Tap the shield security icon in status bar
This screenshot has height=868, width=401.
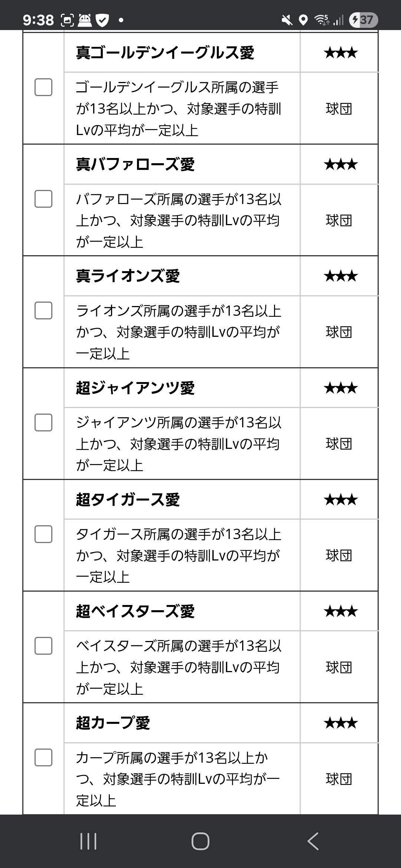[x=102, y=20]
